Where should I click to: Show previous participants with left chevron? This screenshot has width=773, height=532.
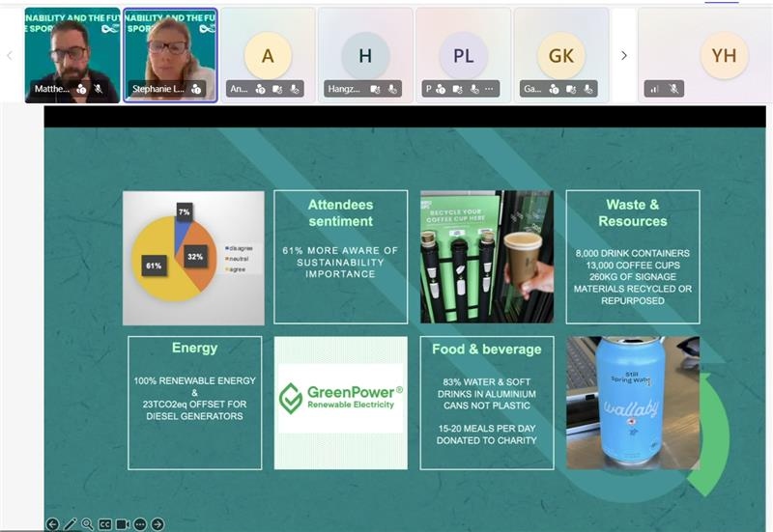point(10,56)
